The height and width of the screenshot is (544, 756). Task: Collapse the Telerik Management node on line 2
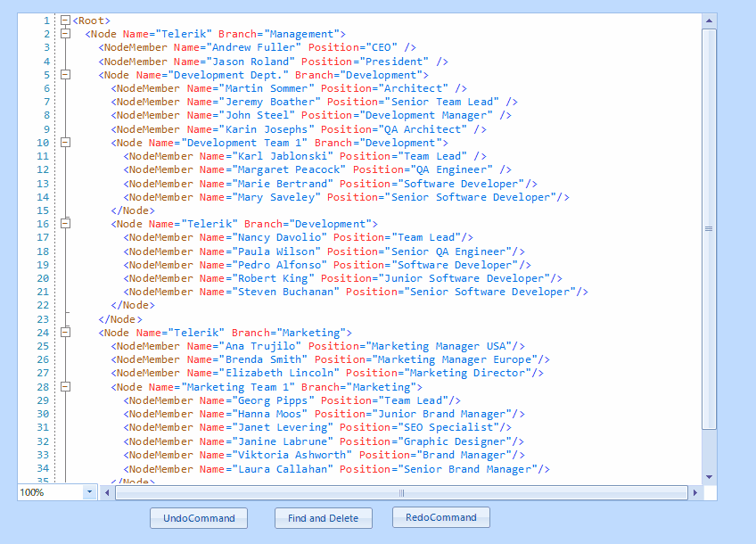(66, 34)
